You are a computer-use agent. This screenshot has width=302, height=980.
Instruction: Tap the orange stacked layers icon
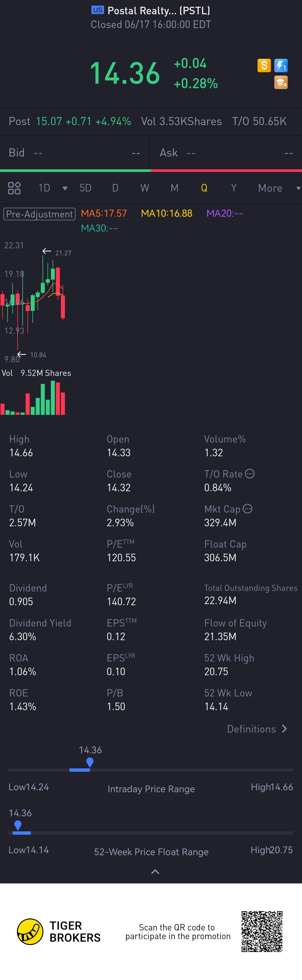click(281, 82)
